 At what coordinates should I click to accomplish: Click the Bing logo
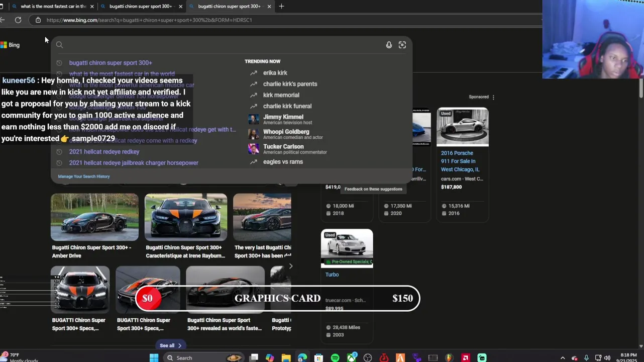click(x=10, y=45)
